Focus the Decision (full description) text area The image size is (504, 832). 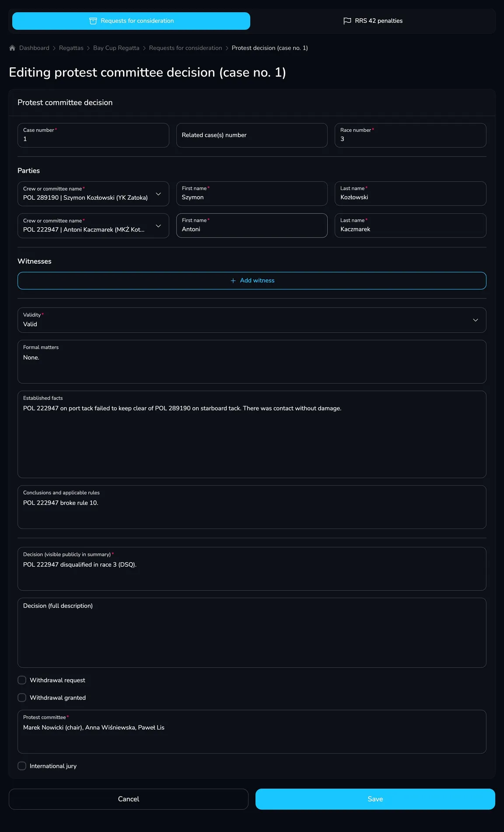coord(252,633)
